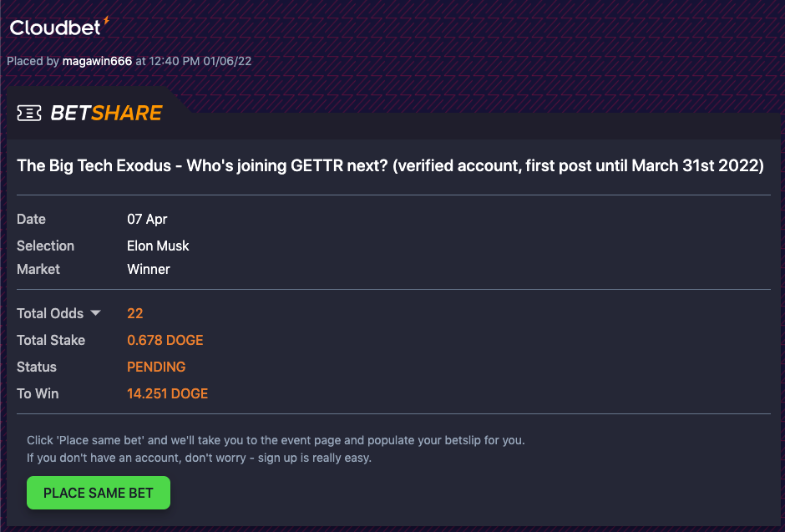Click the placed time 12:40 PM 01/06/22

(200, 61)
